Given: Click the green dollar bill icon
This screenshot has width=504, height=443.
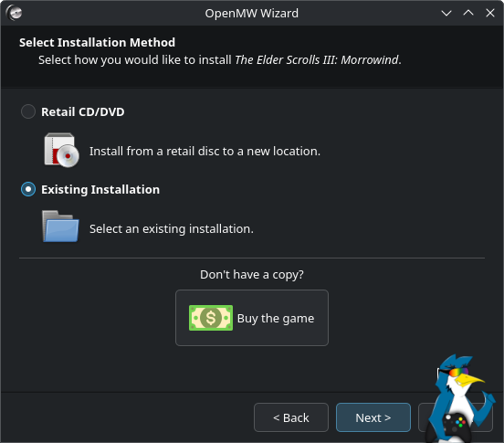Looking at the screenshot, I should (211, 318).
